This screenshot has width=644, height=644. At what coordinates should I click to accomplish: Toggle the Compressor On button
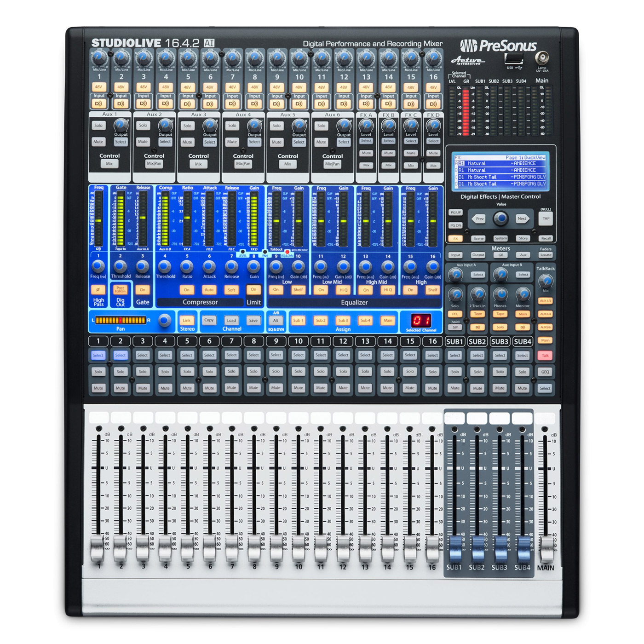[187, 290]
